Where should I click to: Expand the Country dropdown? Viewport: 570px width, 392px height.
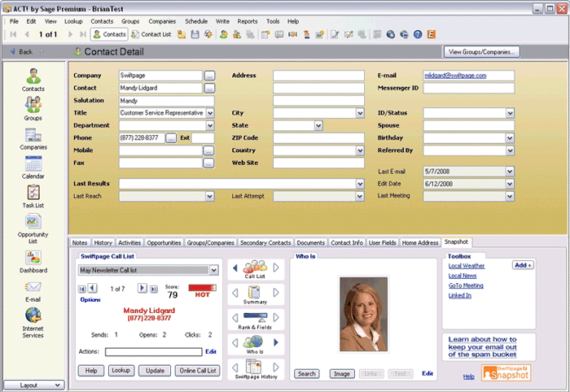tap(360, 150)
